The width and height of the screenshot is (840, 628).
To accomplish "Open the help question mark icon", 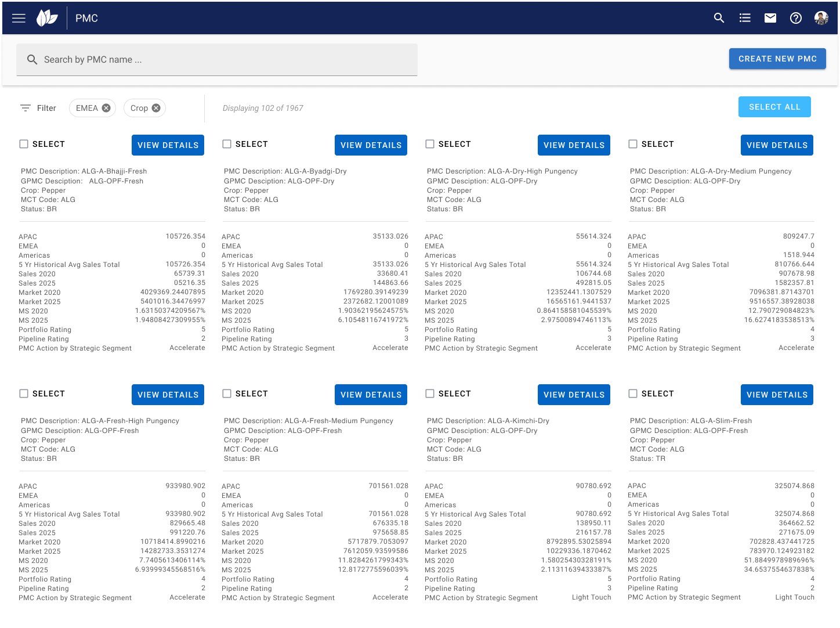I will [x=796, y=18].
